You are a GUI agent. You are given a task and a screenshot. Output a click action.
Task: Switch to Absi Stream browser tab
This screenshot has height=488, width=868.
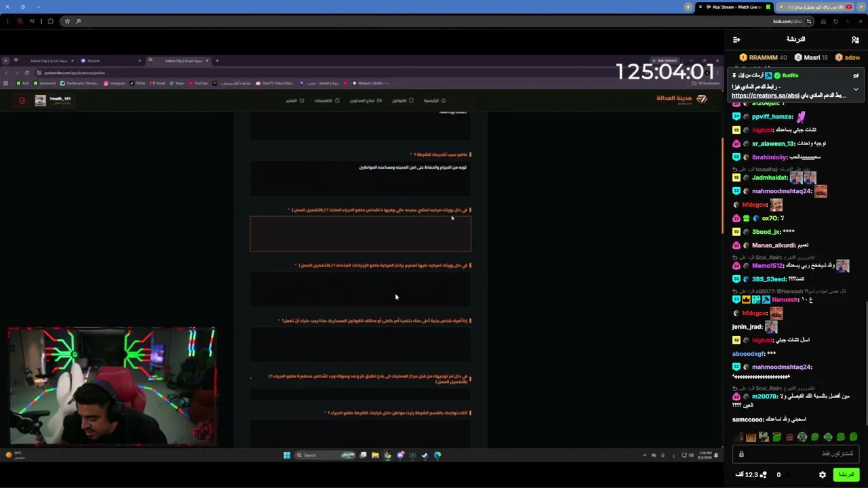click(x=735, y=7)
